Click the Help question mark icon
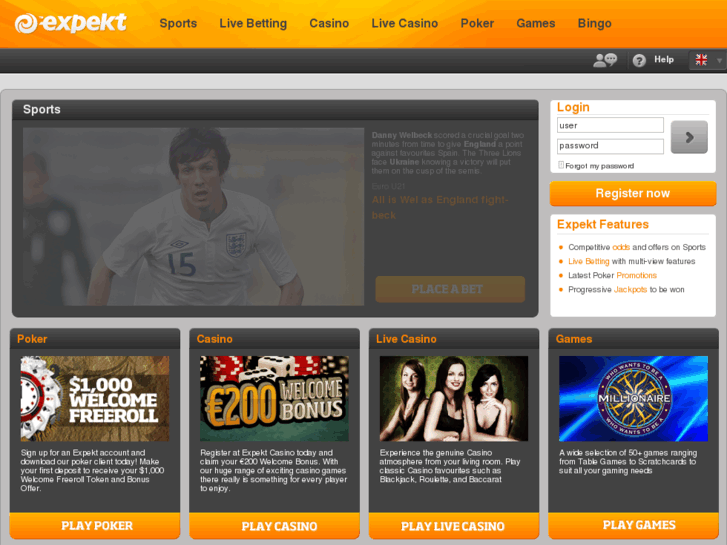This screenshot has height=545, width=727. pyautogui.click(x=639, y=60)
